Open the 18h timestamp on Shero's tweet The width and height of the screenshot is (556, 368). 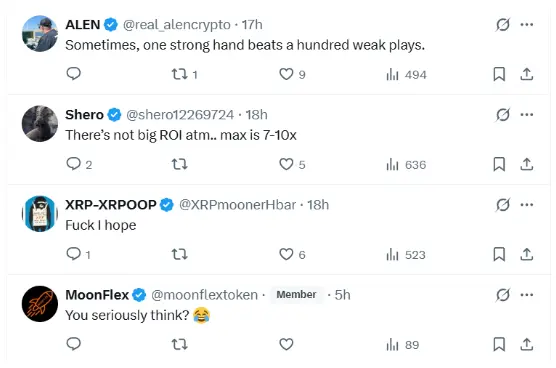point(256,115)
